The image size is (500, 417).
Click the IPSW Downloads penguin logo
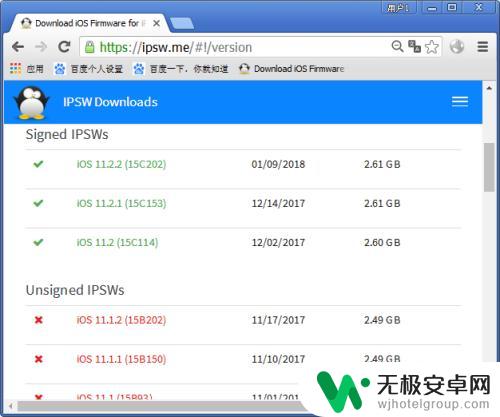[31, 102]
